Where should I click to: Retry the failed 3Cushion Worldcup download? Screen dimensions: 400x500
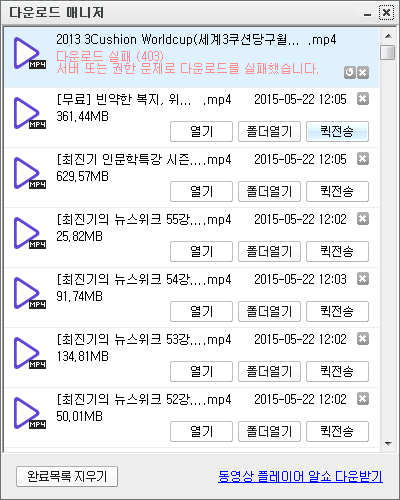(349, 72)
